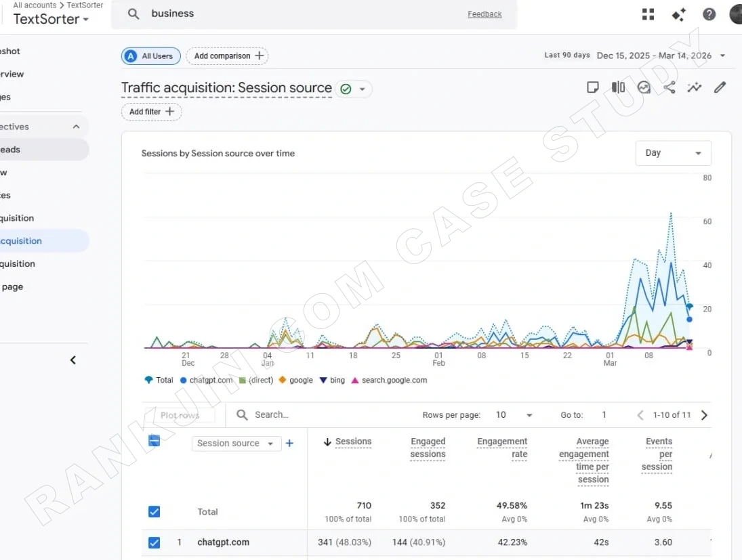This screenshot has height=560, width=742.
Task: Uncheck the Total row checkbox
Action: coord(154,512)
